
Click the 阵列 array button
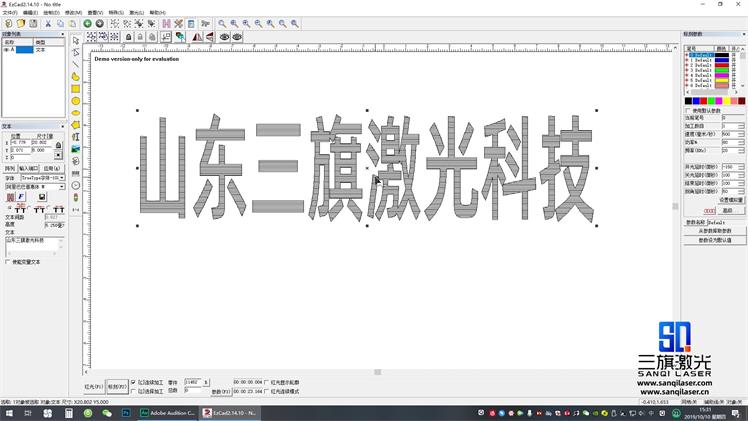(10, 169)
